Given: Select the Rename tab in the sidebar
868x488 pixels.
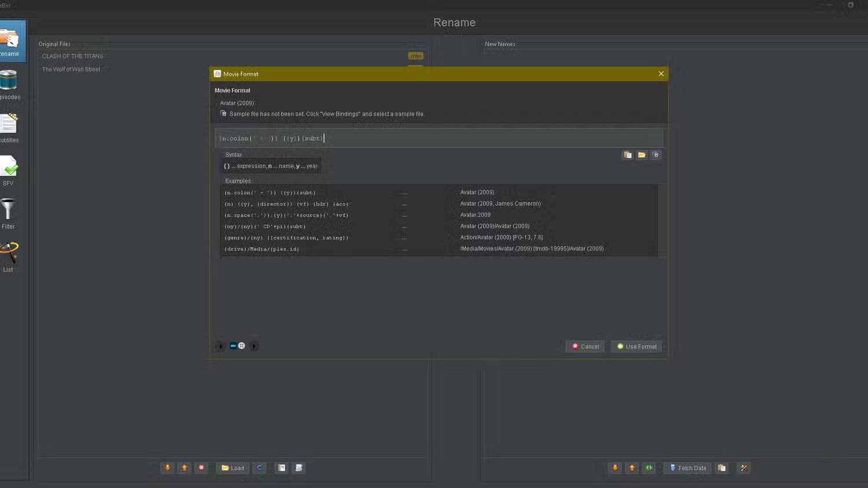Looking at the screenshot, I should [x=12, y=40].
